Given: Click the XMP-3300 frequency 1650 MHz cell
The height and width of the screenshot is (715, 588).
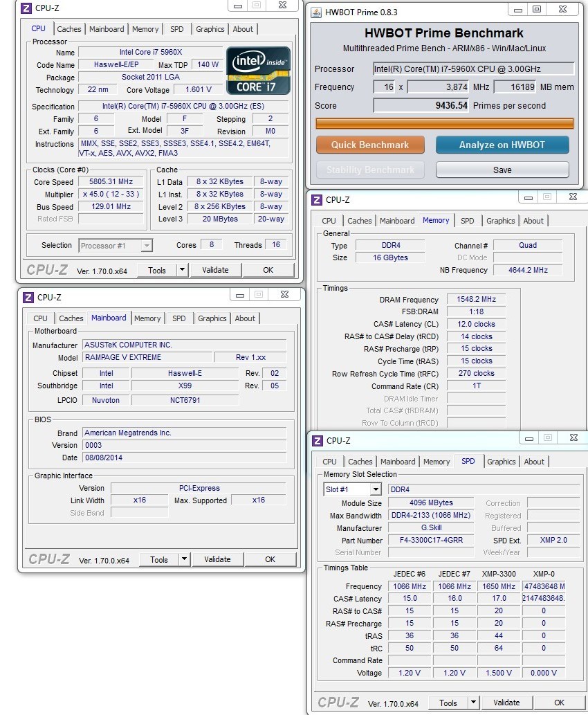Looking at the screenshot, I should tap(499, 586).
